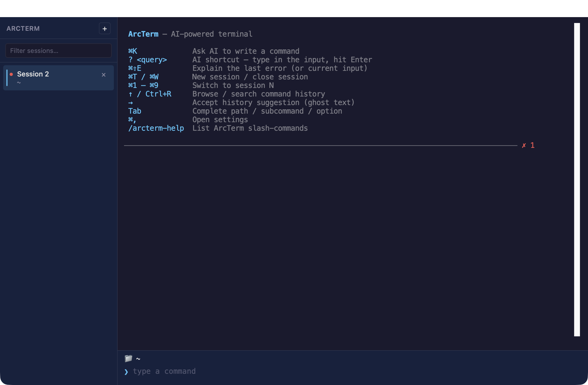The image size is (588, 385).
Task: Select the Session 2 tab
Action: 59,78
